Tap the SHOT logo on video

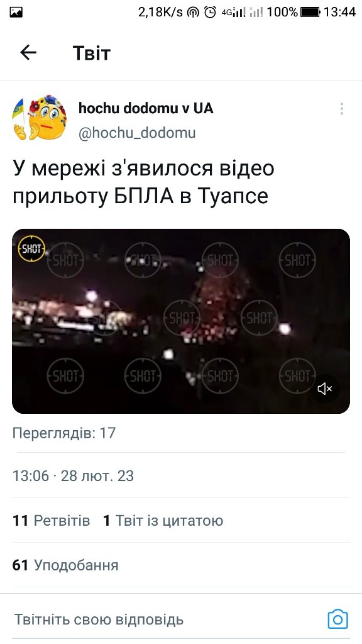pyautogui.click(x=31, y=248)
